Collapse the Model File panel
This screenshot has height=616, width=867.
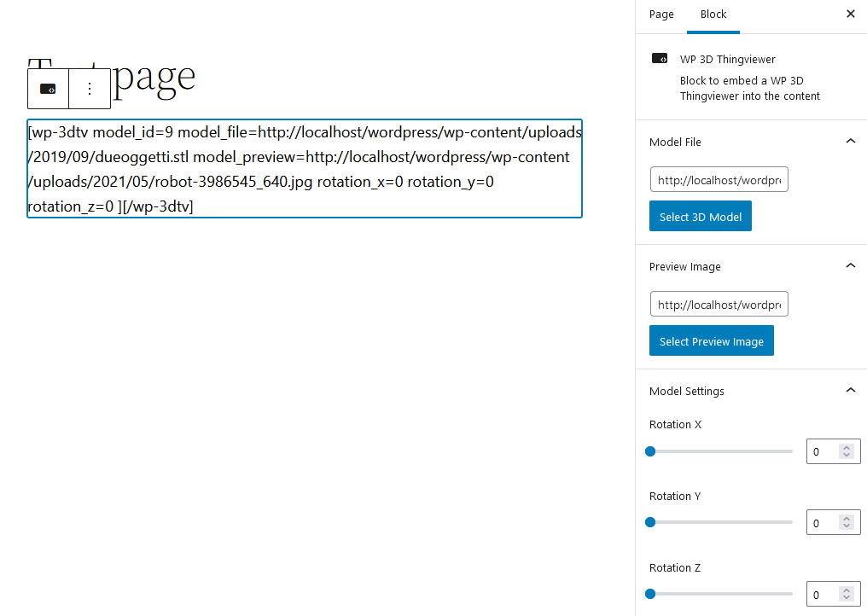(x=851, y=142)
